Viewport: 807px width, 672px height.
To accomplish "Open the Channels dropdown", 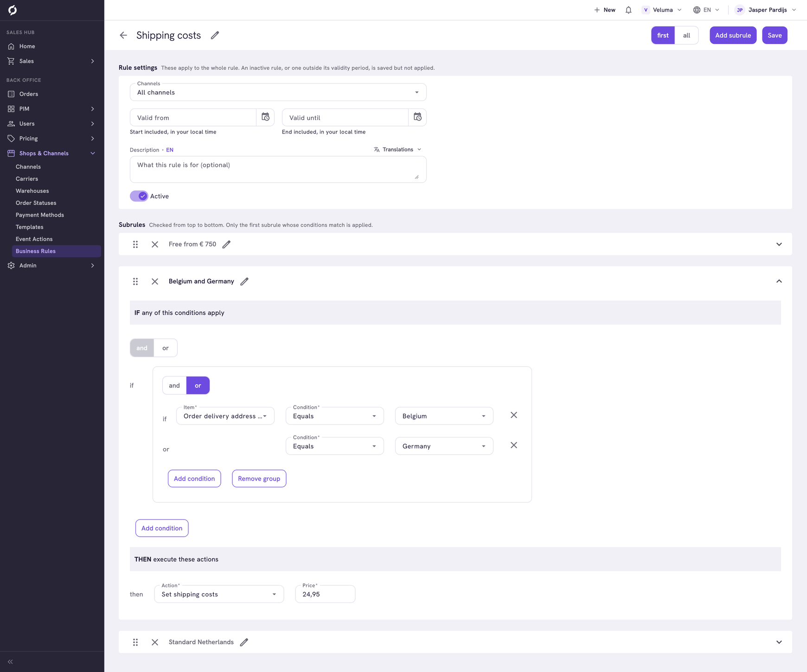I will click(x=278, y=92).
